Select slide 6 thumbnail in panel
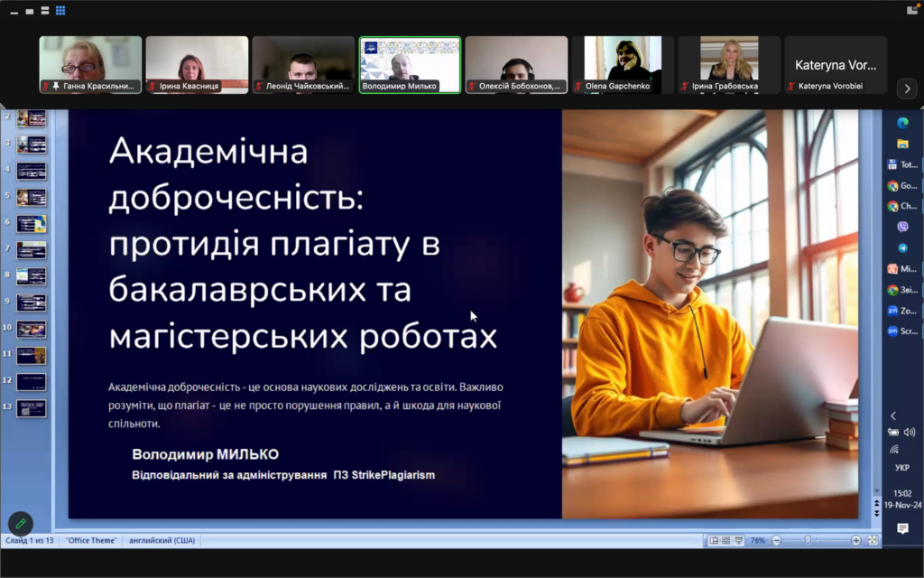Viewport: 924px width, 578px height. pyautogui.click(x=31, y=223)
